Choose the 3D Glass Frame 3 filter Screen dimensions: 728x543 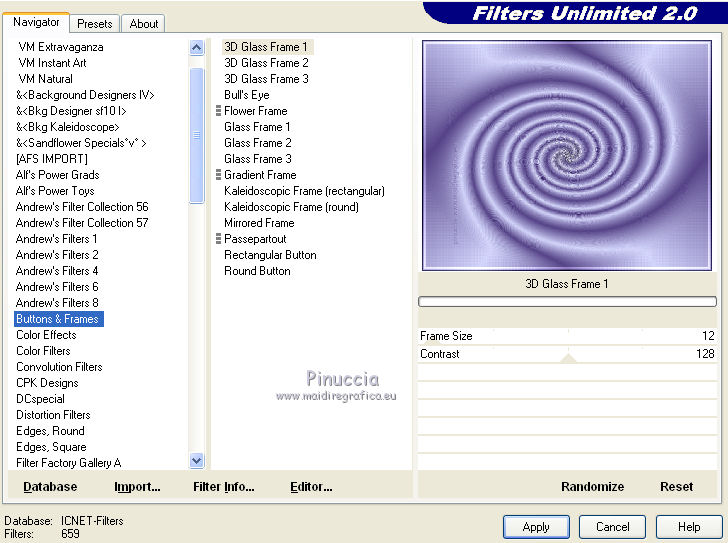click(x=266, y=79)
